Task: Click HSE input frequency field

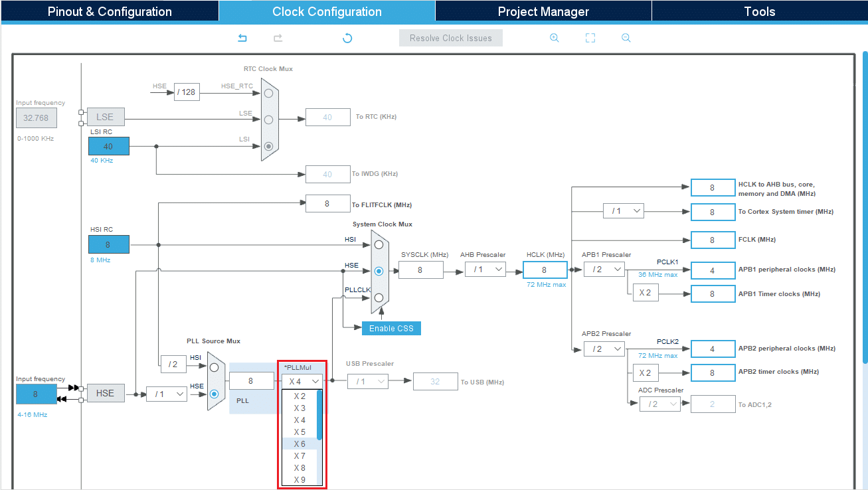Action: pos(35,394)
